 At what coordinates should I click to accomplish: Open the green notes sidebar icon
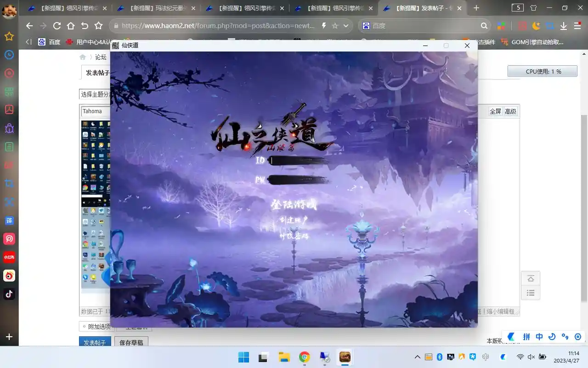click(x=9, y=147)
